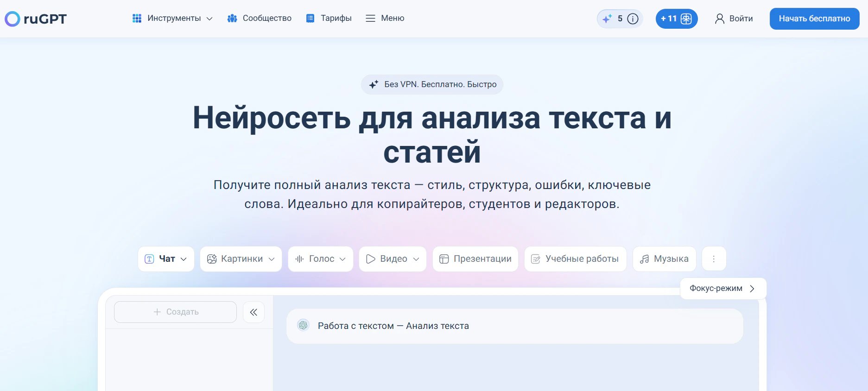
Task: Open the Сообщество nav item
Action: (x=260, y=19)
